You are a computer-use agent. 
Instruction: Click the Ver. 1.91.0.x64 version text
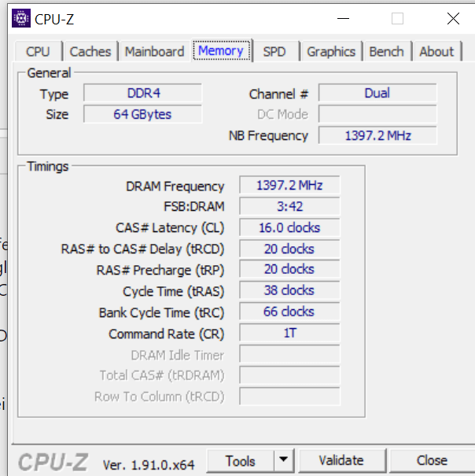point(149,465)
